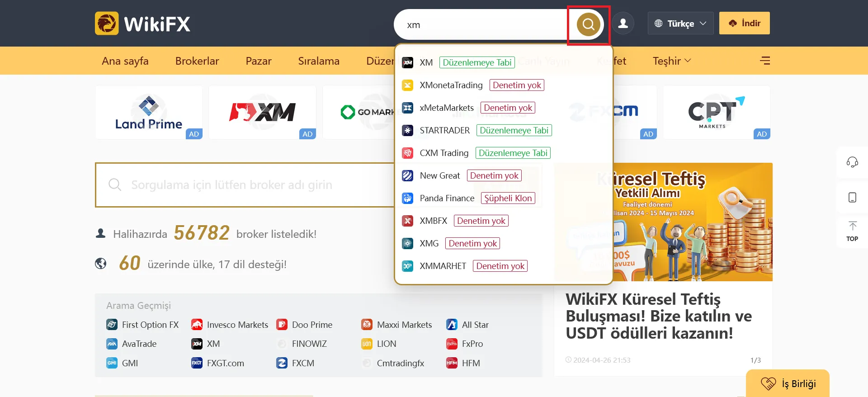Image resolution: width=868 pixels, height=397 pixels.
Task: Open FxPro from search history
Action: tap(465, 344)
